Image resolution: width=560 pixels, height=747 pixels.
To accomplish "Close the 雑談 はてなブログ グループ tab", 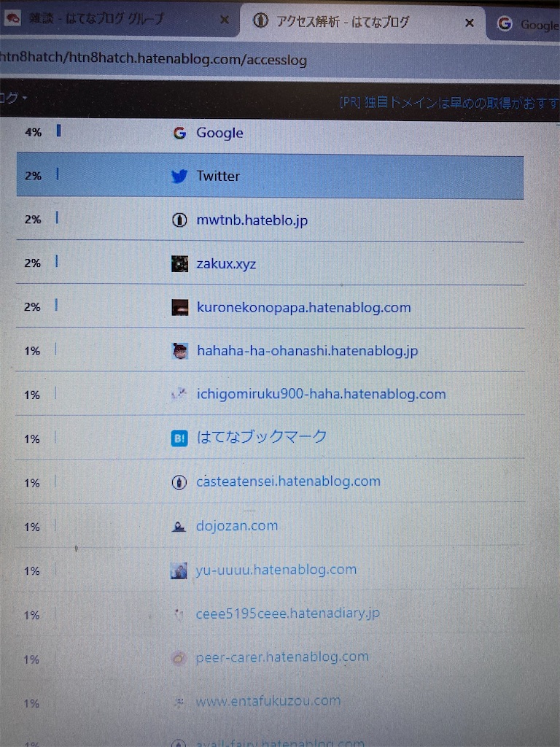I will point(225,20).
